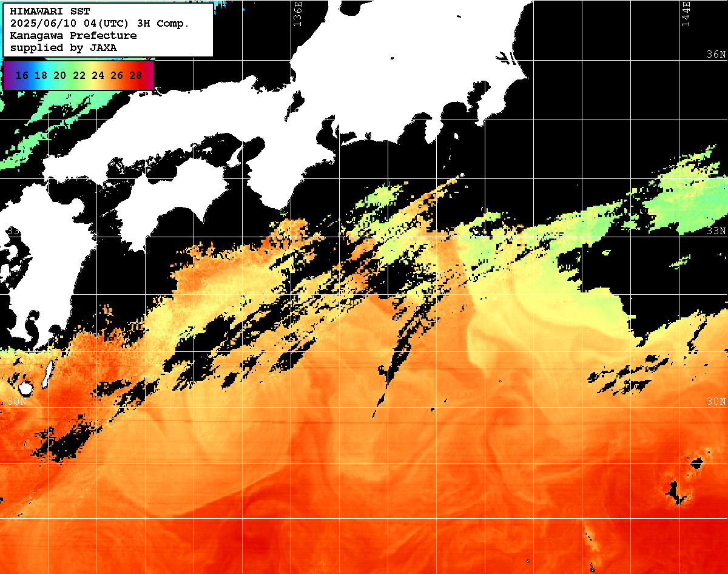The width and height of the screenshot is (728, 574).
Task: Click the HIMAWARI SST title text
Action: [x=50, y=12]
